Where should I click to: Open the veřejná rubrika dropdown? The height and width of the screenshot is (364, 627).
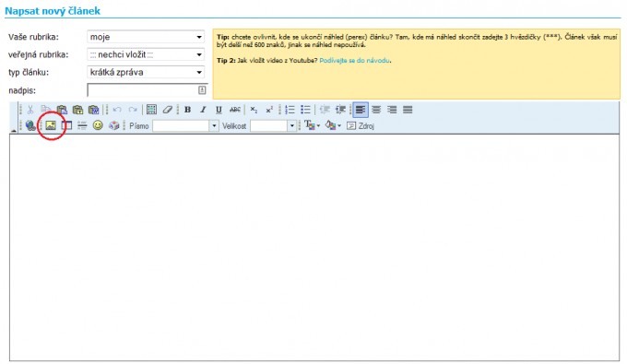(146, 54)
